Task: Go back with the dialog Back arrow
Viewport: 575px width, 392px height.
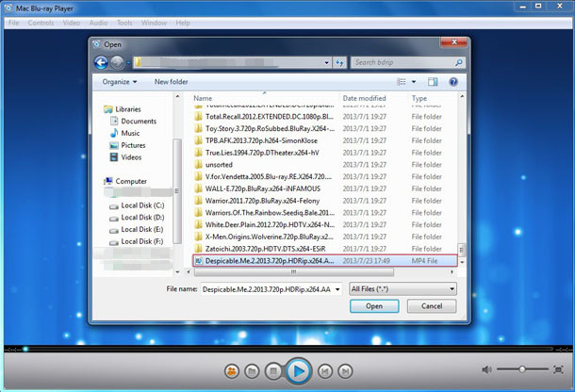Action: click(101, 63)
